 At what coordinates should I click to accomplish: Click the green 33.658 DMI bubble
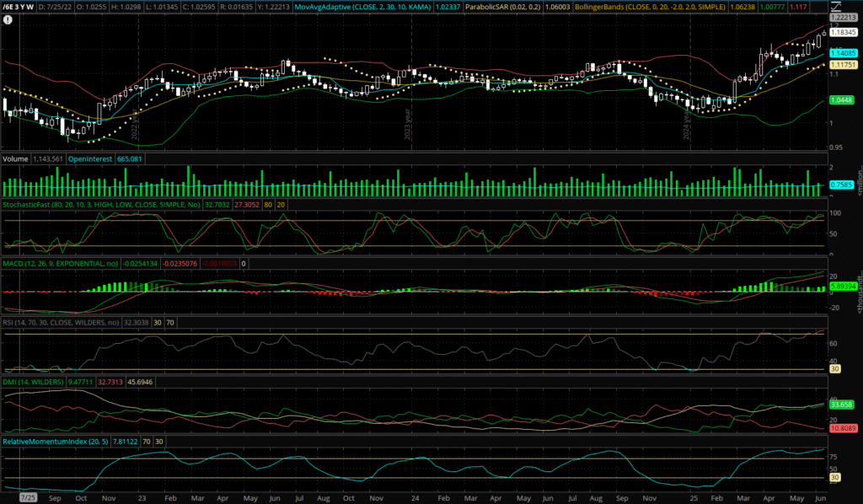coord(842,405)
